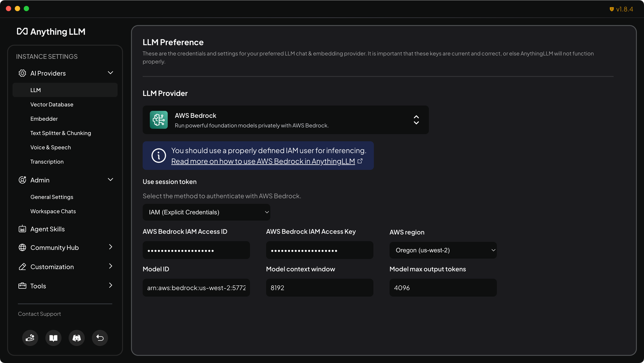Open Text Splitter & Chunking settings

[x=61, y=133]
